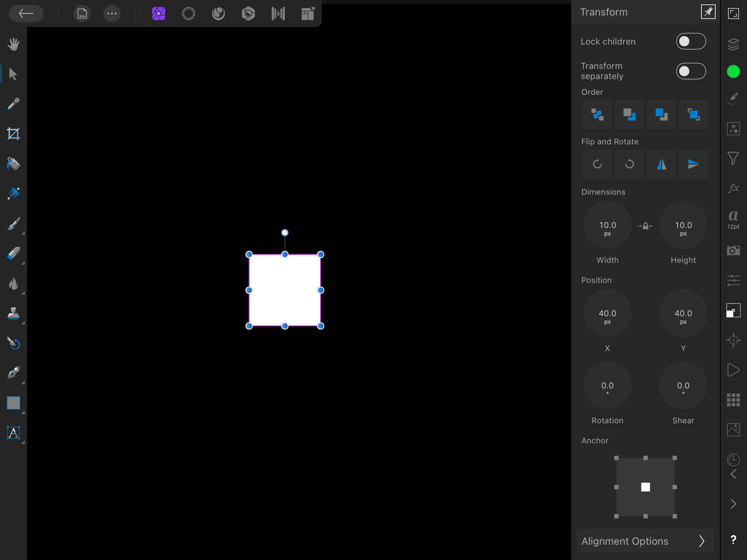The height and width of the screenshot is (560, 747).
Task: Collapse studio with left chevron
Action: (733, 474)
